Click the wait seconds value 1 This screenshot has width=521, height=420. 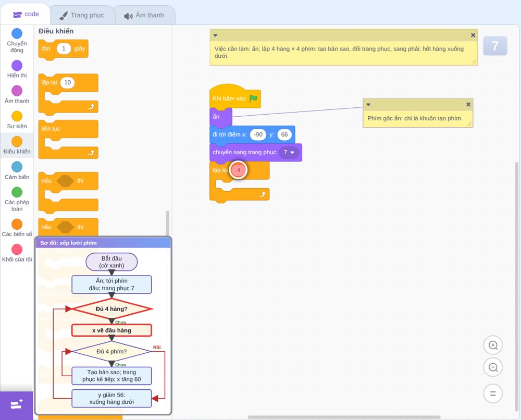[x=64, y=48]
